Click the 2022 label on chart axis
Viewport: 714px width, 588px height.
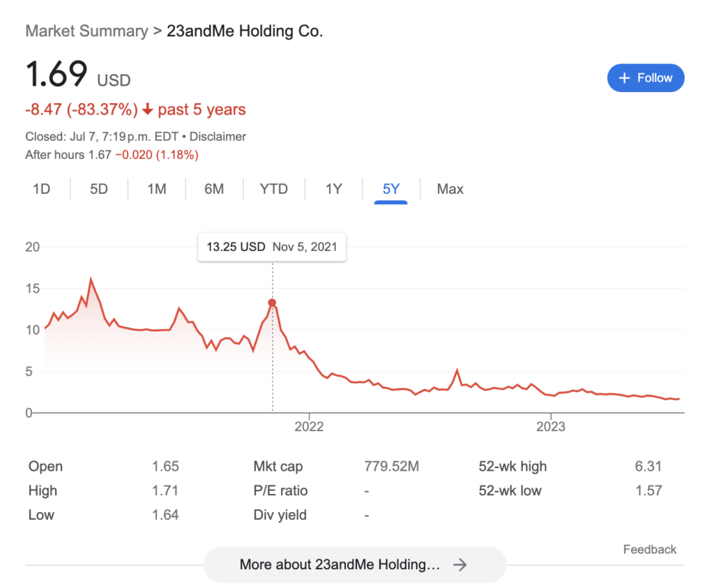[x=309, y=427]
